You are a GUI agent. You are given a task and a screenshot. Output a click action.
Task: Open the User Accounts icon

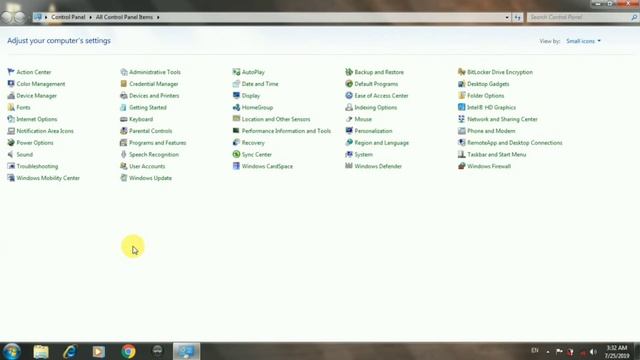pos(124,166)
